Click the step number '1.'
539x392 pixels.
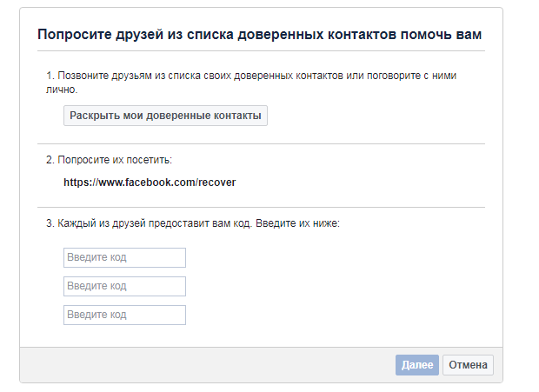(50, 76)
